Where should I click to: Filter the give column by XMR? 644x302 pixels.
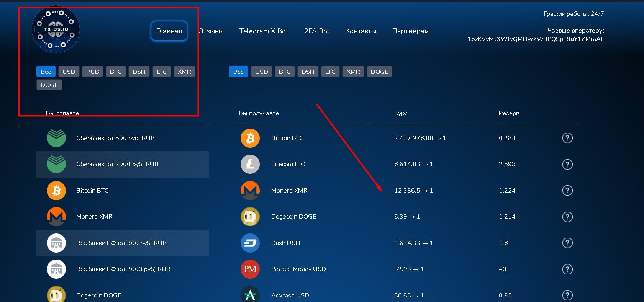[184, 72]
